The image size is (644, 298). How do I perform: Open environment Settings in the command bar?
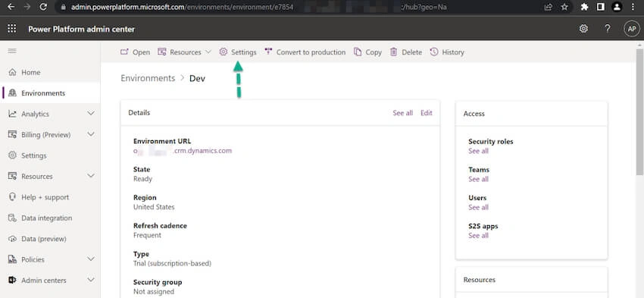(238, 52)
